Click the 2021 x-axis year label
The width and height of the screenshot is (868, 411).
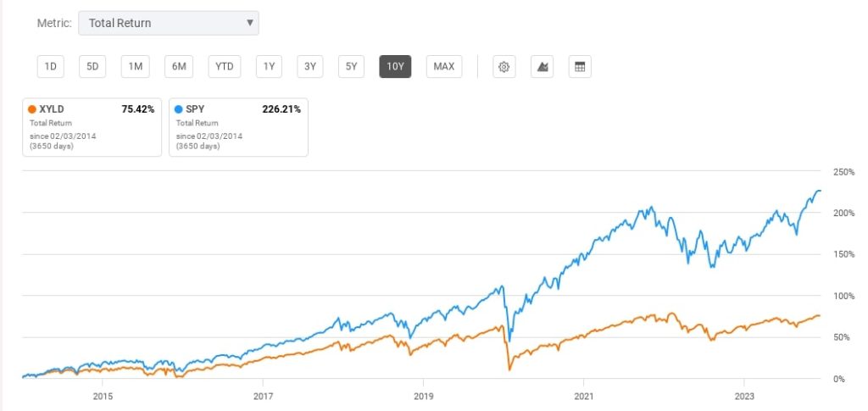[x=583, y=396]
